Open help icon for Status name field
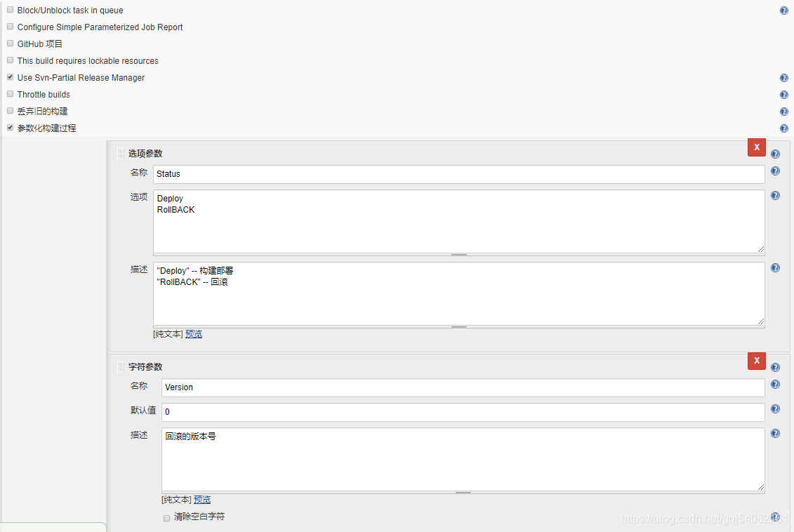The image size is (794, 532). (x=775, y=171)
